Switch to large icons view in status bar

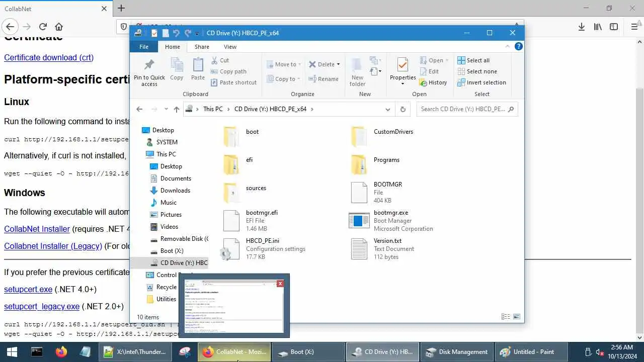[516, 317]
